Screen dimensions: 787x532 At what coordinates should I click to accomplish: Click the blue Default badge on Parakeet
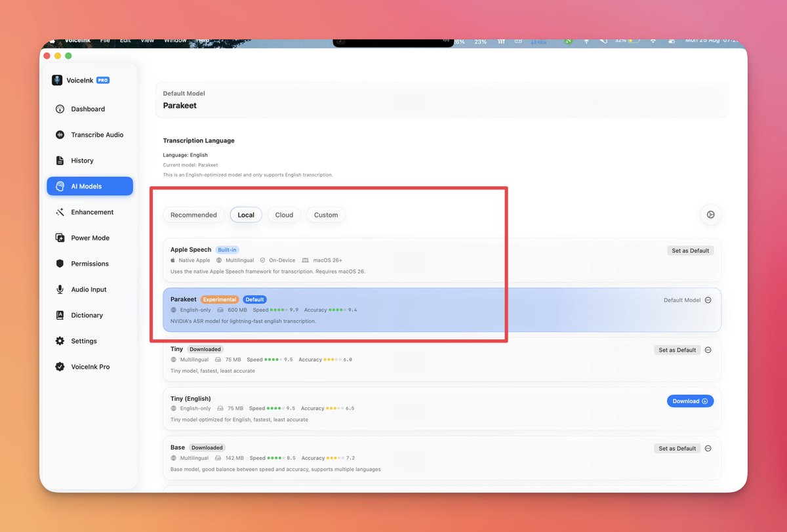click(254, 299)
